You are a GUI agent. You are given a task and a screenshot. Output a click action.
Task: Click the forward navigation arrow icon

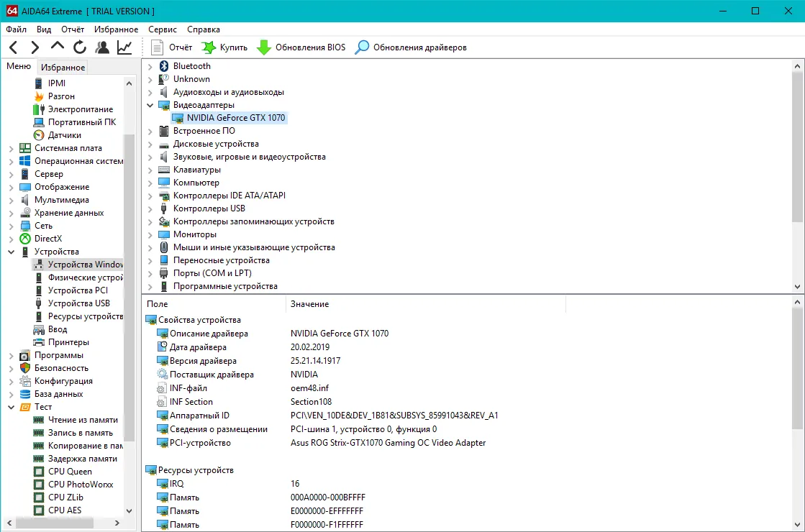coord(35,47)
